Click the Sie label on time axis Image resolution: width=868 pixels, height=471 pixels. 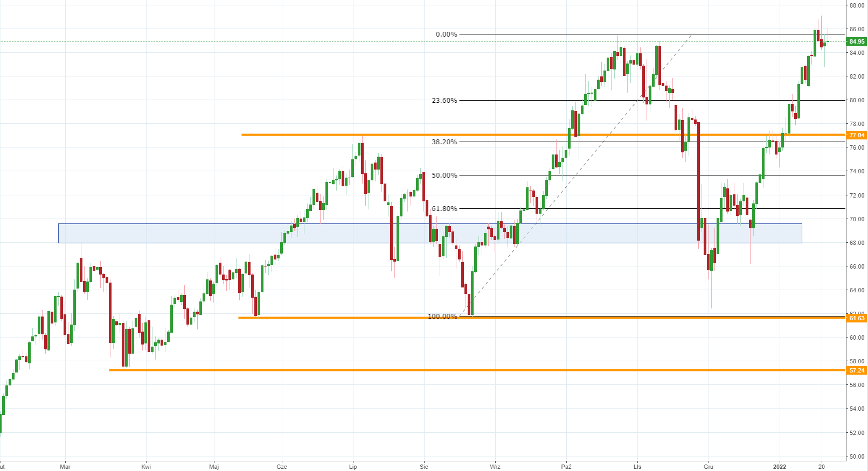(424, 467)
